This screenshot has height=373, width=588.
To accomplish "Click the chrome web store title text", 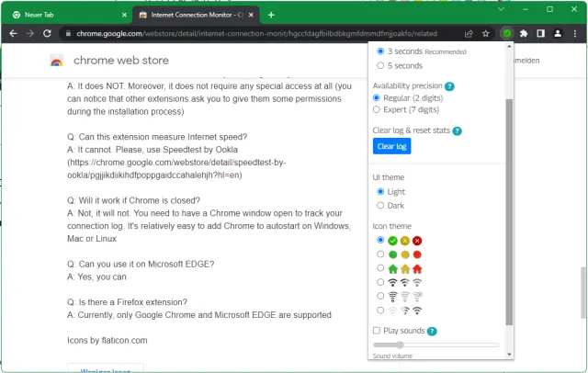I will 121,61.
